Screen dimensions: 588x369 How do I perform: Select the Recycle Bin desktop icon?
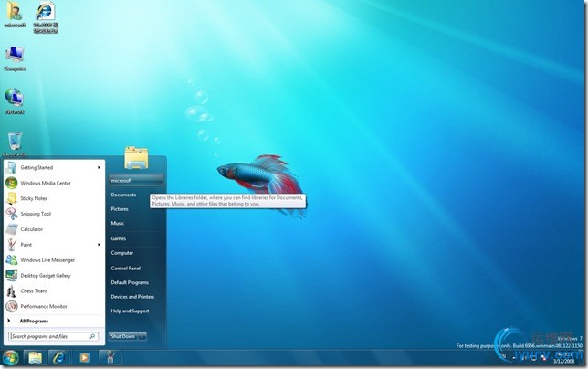[15, 144]
